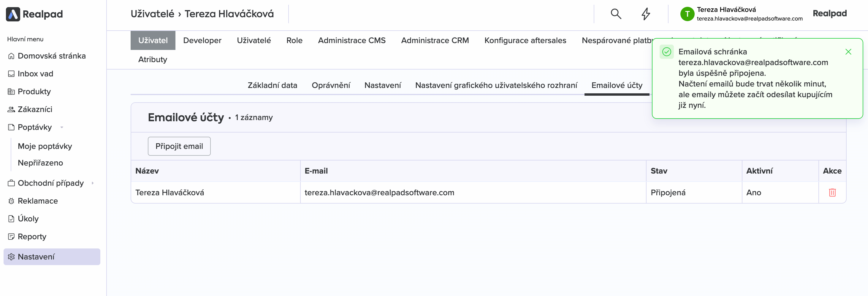
Task: Open the Atributy tab
Action: [x=152, y=59]
